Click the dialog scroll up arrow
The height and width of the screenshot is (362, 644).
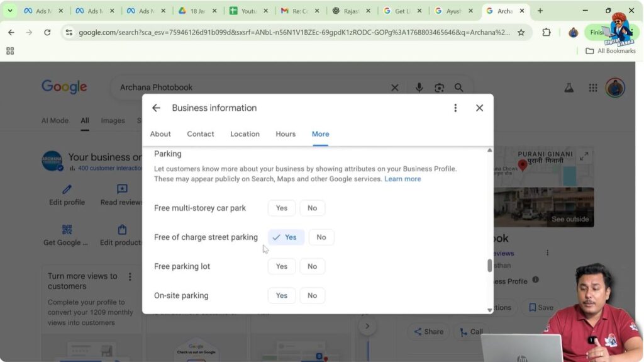tap(489, 150)
